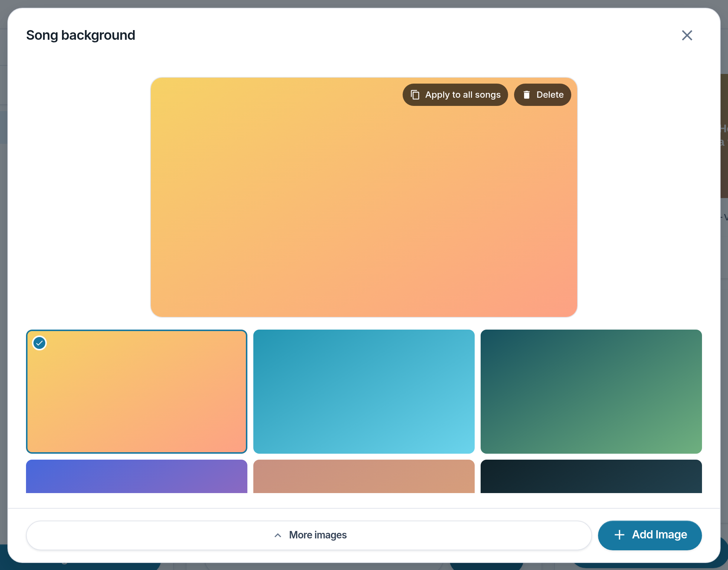Select the dark green gradient background

point(591,391)
